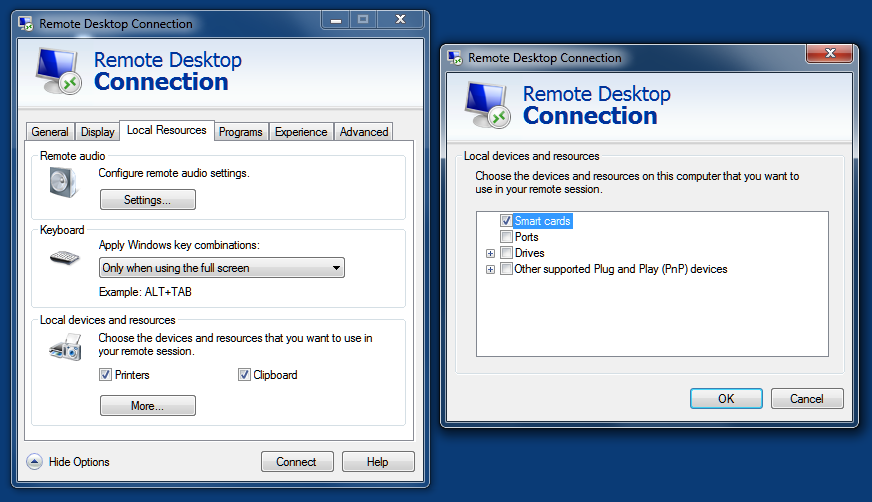Close the right Remote Desktop Connection dialog
Image resolution: width=872 pixels, height=502 pixels.
click(x=830, y=53)
